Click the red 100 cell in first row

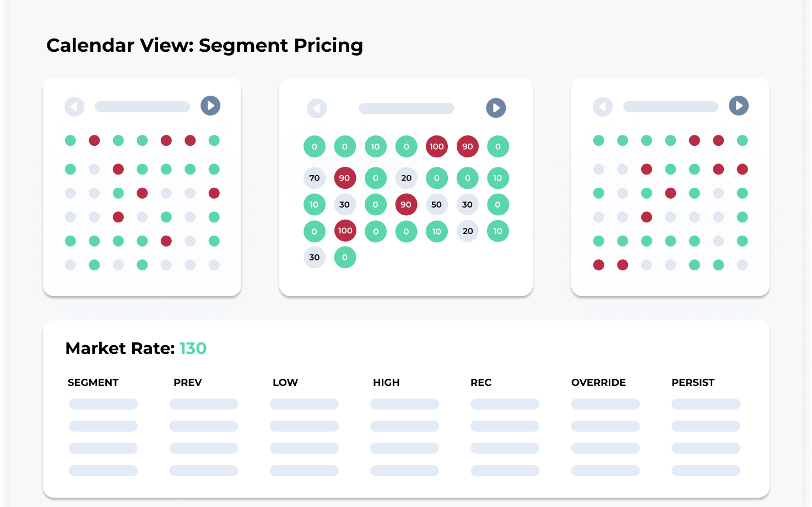pos(436,146)
